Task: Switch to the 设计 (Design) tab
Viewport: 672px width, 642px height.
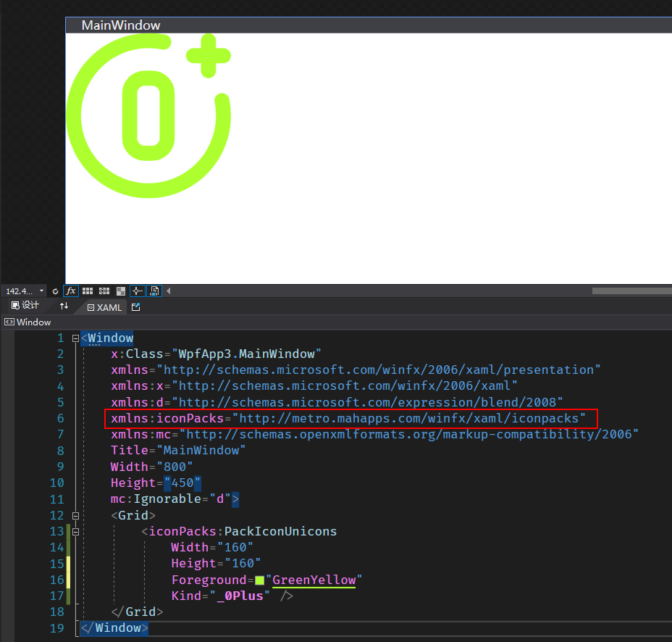Action: point(25,306)
